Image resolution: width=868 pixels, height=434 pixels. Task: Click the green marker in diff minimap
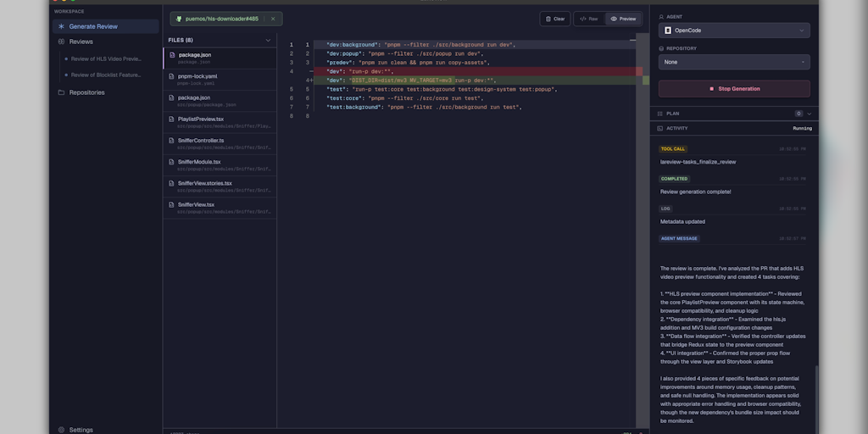pyautogui.click(x=646, y=80)
